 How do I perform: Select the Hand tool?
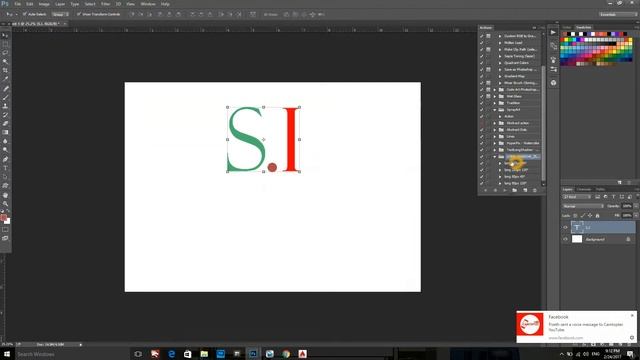[x=5, y=195]
